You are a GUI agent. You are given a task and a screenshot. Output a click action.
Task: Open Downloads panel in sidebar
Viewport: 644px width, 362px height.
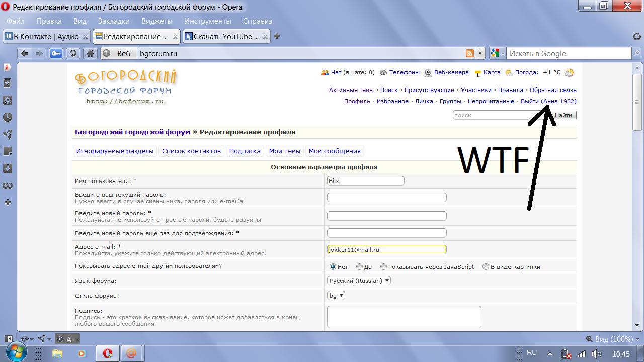[x=8, y=168]
